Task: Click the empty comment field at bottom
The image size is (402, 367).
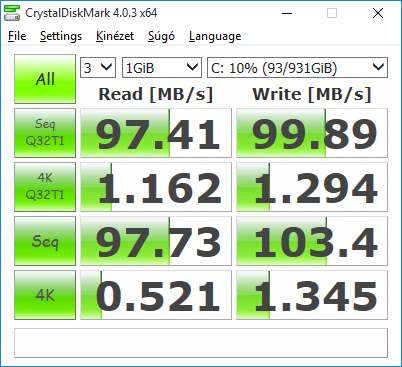Action: point(201,343)
